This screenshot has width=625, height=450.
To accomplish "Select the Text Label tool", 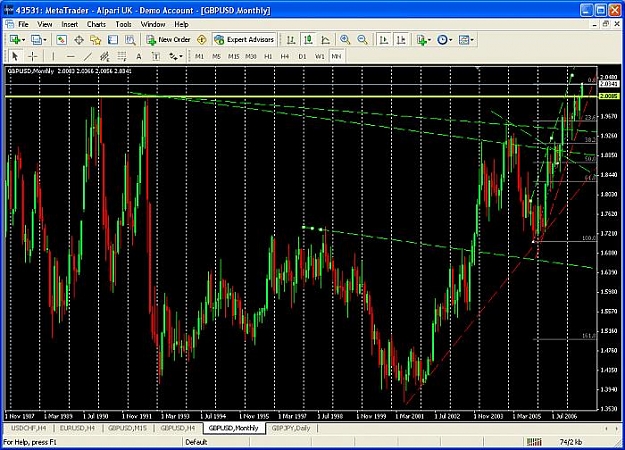I will pos(156,57).
